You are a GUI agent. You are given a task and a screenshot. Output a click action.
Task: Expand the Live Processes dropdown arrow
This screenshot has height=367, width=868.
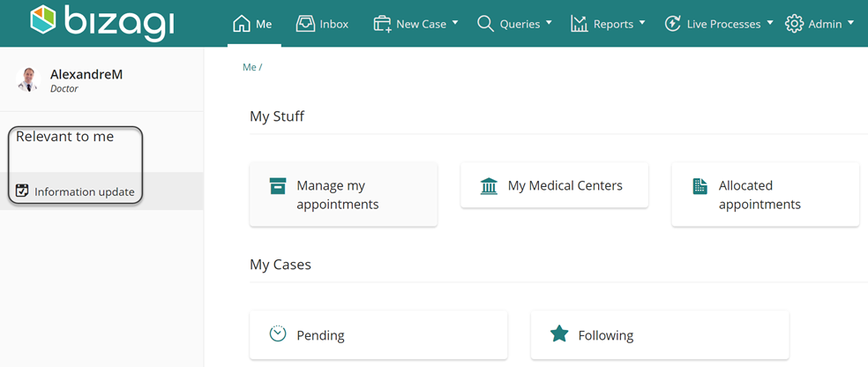click(x=770, y=23)
